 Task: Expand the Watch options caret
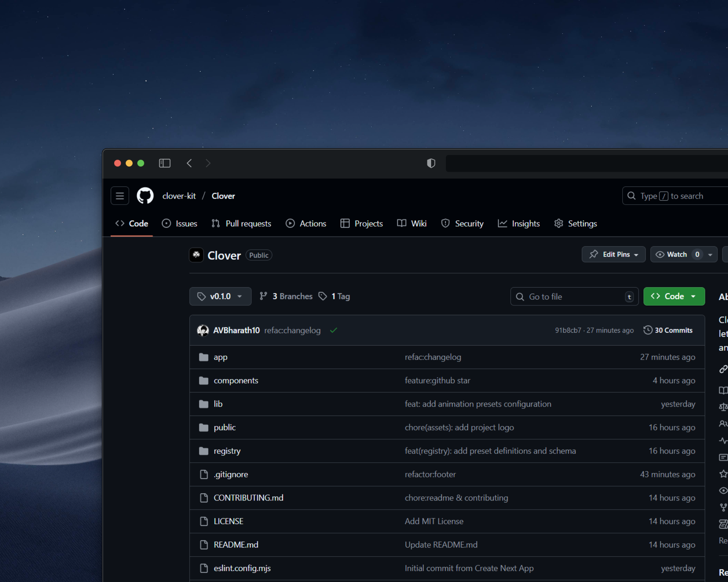pyautogui.click(x=710, y=255)
